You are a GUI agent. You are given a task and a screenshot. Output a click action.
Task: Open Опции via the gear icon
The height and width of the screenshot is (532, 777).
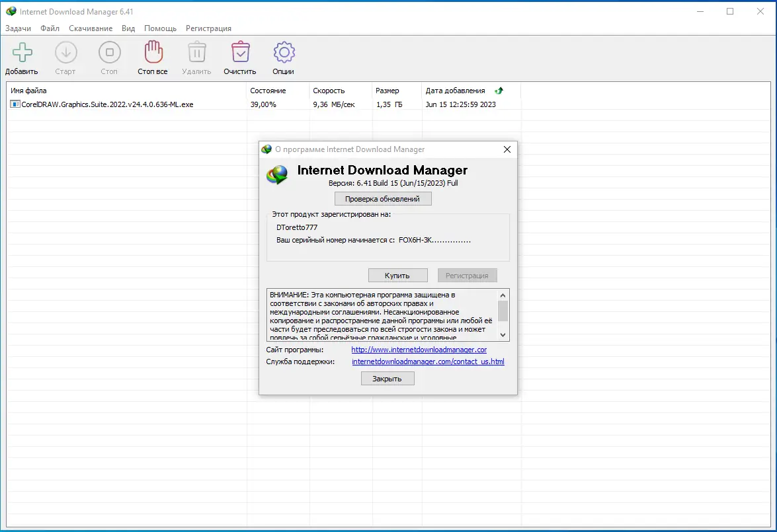tap(283, 52)
